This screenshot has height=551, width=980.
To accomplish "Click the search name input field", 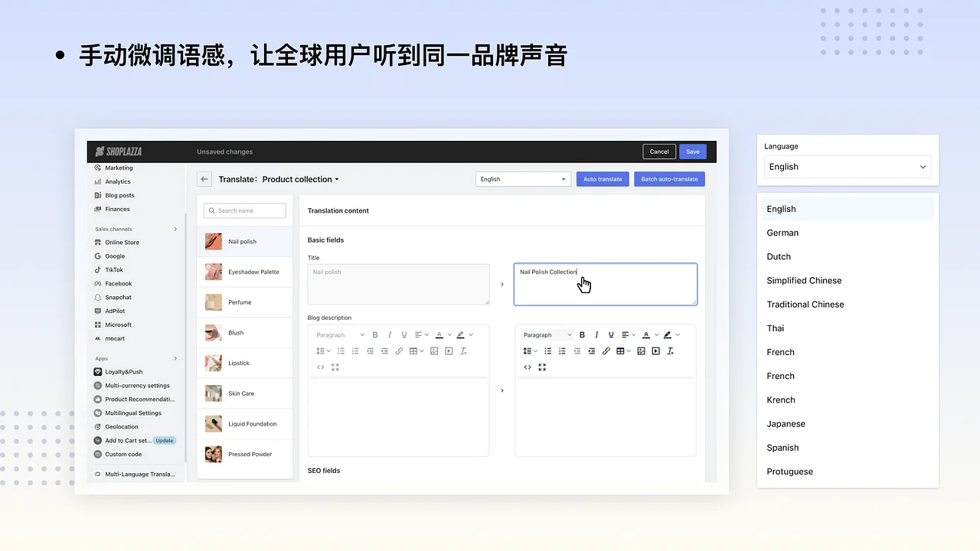I will (x=244, y=210).
